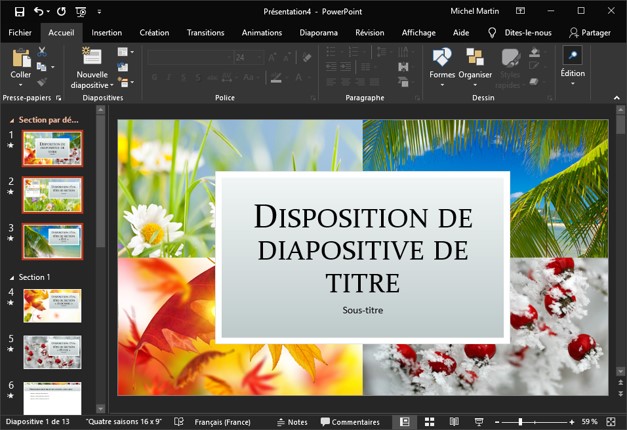Open the Formes shapes gallery
The width and height of the screenshot is (627, 430).
tap(441, 59)
